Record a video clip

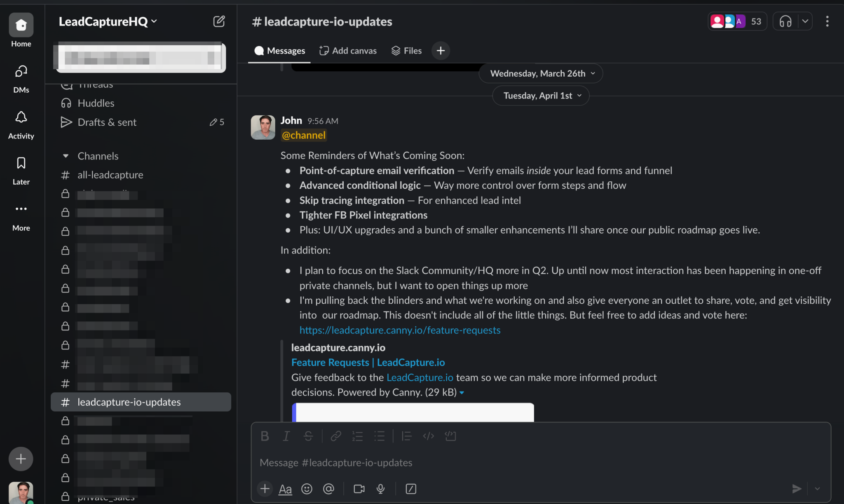(358, 489)
